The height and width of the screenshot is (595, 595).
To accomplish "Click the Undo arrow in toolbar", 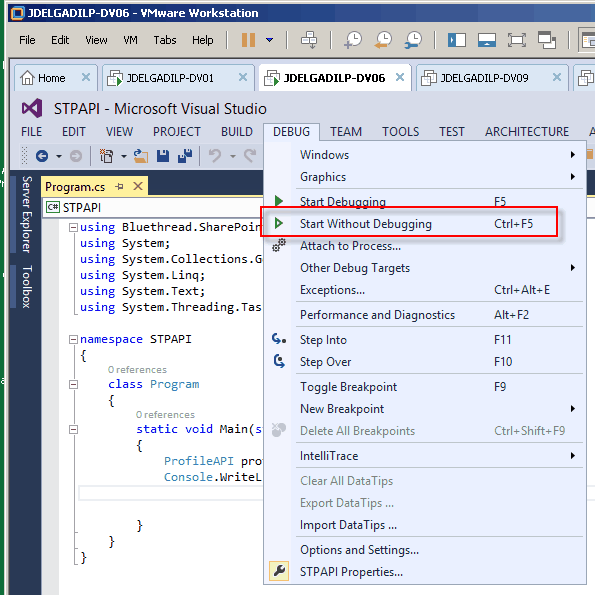I will (x=215, y=156).
